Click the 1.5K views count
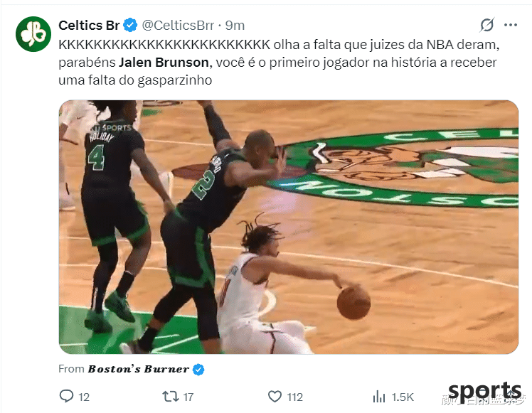The image size is (532, 413). coord(403,397)
